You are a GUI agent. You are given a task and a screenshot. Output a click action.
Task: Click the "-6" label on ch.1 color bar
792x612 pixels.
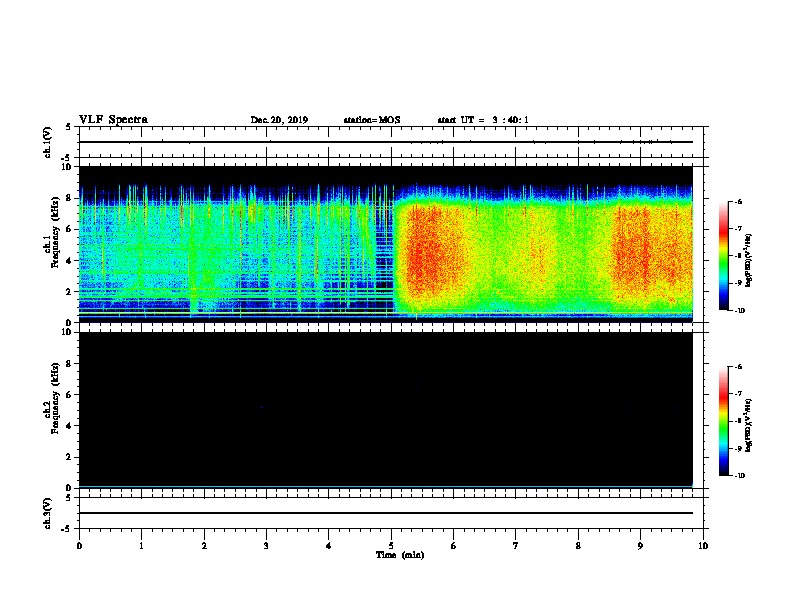[x=738, y=201]
